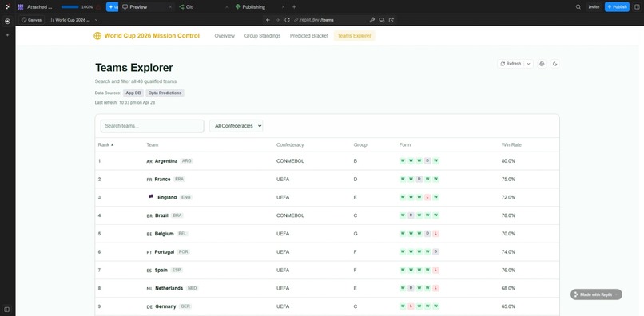644x316 pixels.
Task: Click the Invite button
Action: point(594,7)
